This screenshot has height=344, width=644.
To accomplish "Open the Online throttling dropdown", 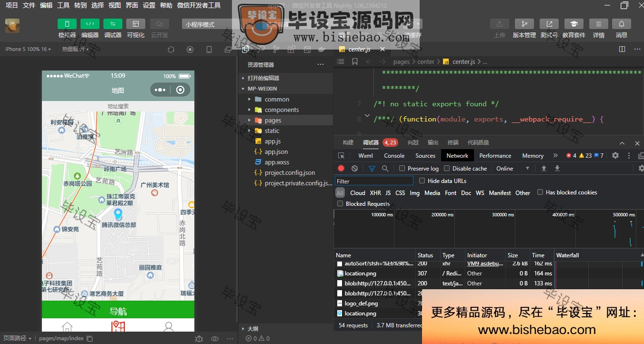I will point(513,168).
